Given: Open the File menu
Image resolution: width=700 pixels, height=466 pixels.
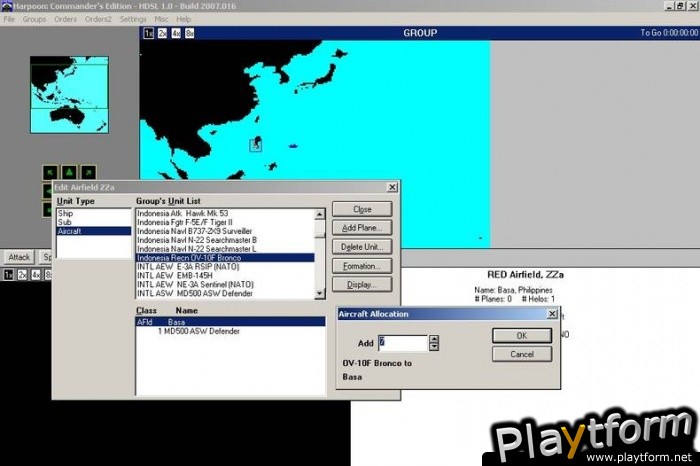Looking at the screenshot, I should click(x=9, y=19).
